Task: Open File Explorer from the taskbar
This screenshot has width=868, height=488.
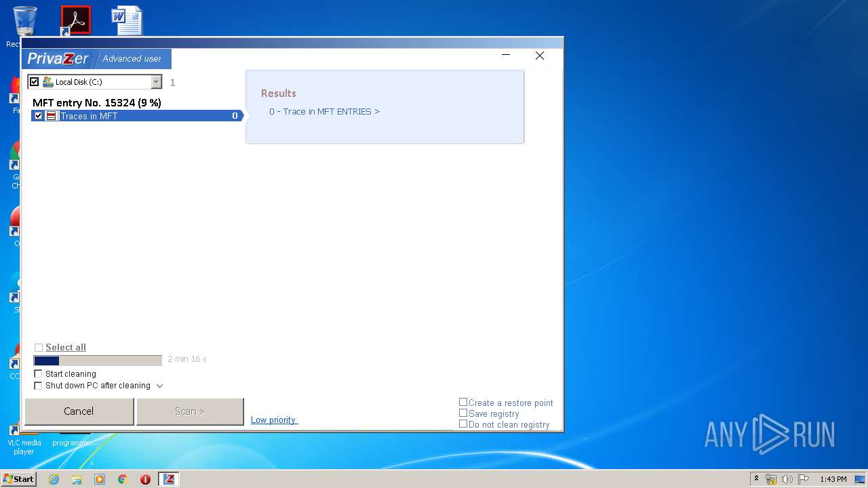Action: pos(77,479)
